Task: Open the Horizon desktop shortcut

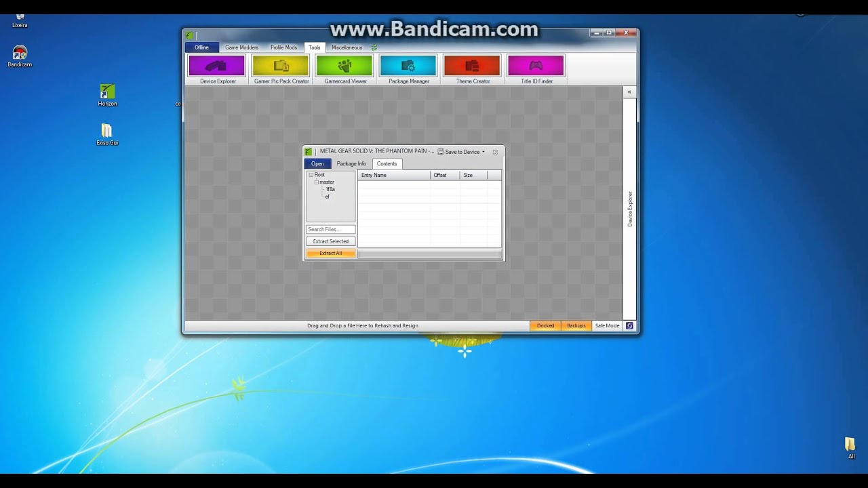Action: 107,96
